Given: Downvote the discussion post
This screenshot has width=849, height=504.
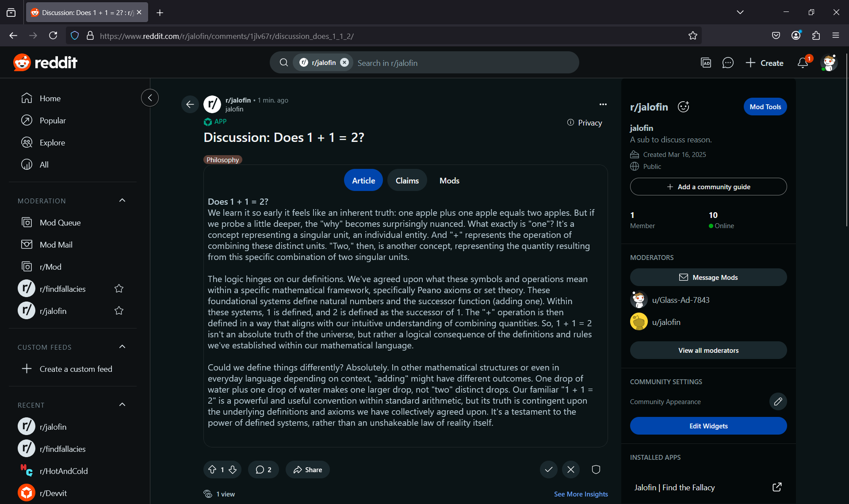Looking at the screenshot, I should click(x=233, y=470).
